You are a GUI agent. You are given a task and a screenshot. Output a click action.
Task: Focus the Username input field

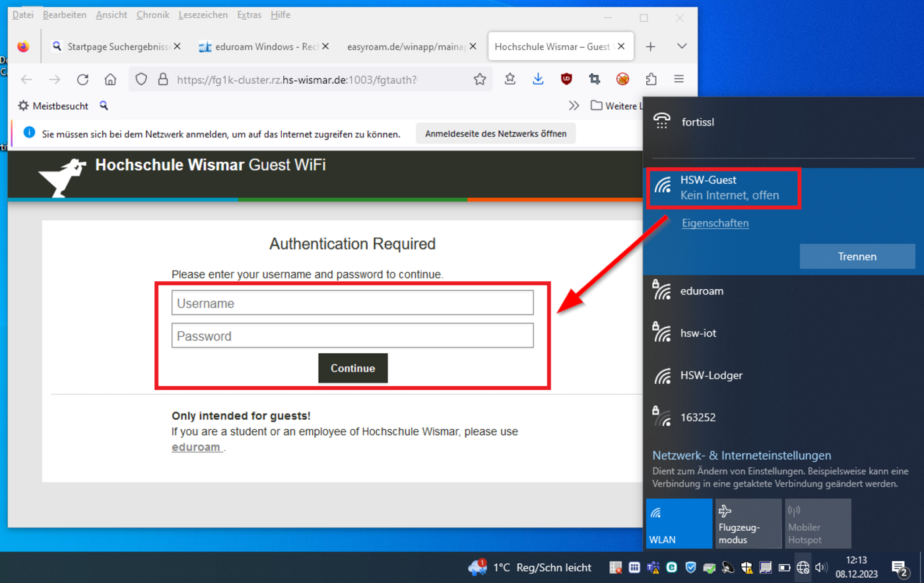click(352, 303)
